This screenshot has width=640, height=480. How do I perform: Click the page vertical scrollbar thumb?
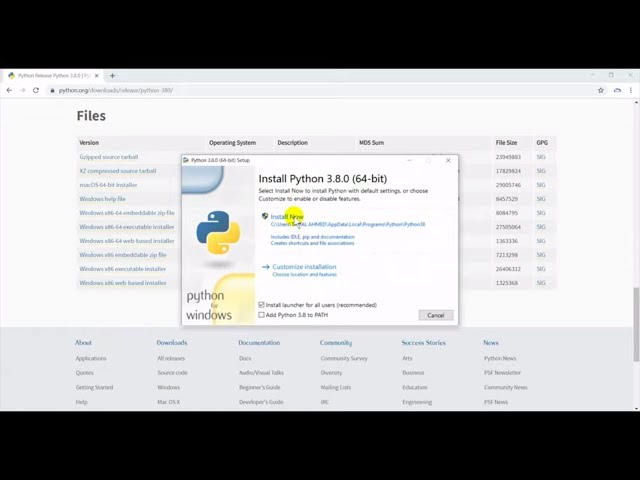(636, 324)
